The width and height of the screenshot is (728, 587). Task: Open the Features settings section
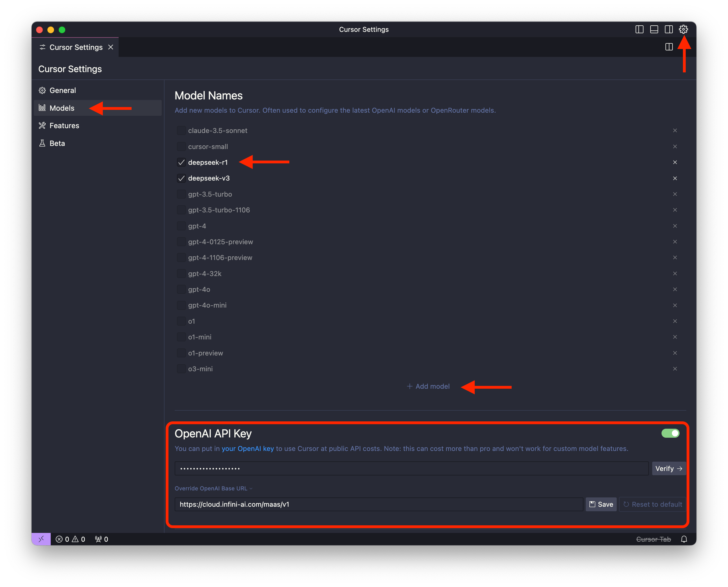pos(98,125)
